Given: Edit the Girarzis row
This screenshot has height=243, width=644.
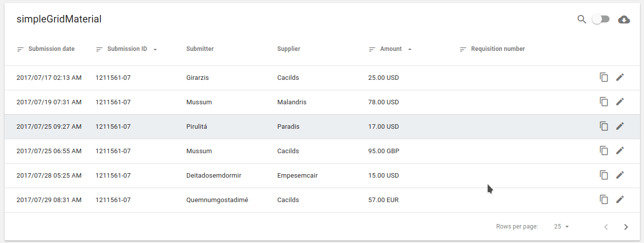Looking at the screenshot, I should (x=620, y=77).
